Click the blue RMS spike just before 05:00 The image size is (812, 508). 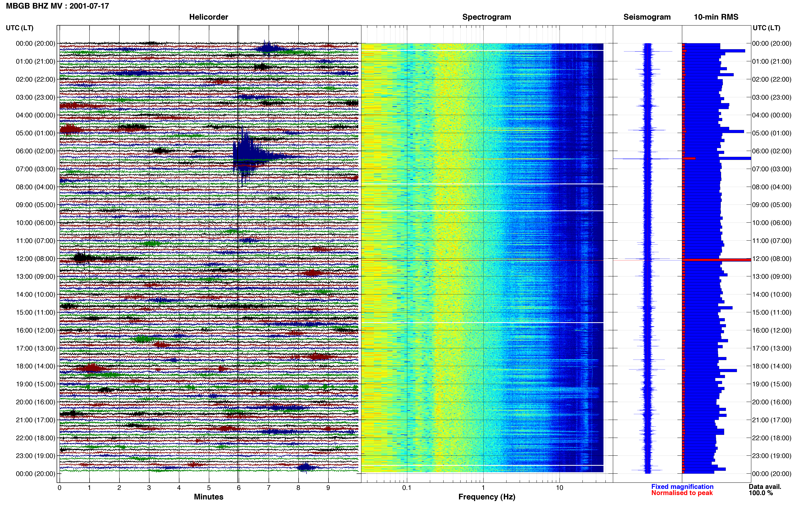[713, 131]
